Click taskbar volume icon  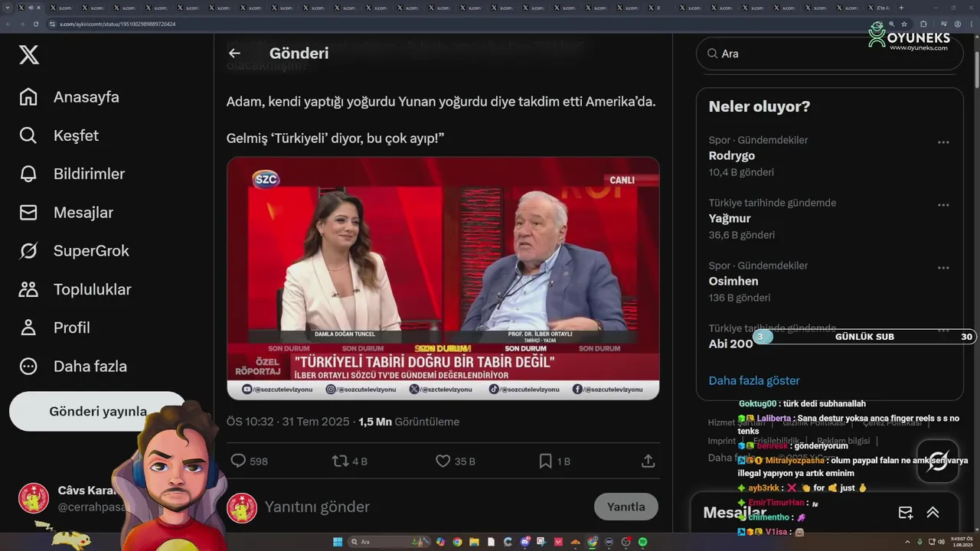point(942,542)
